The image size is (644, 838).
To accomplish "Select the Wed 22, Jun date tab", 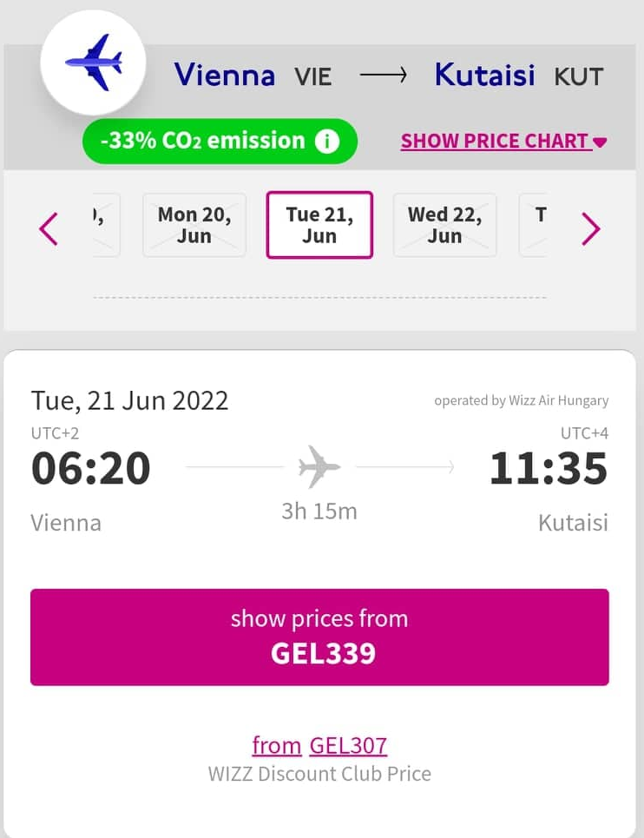I will [445, 225].
